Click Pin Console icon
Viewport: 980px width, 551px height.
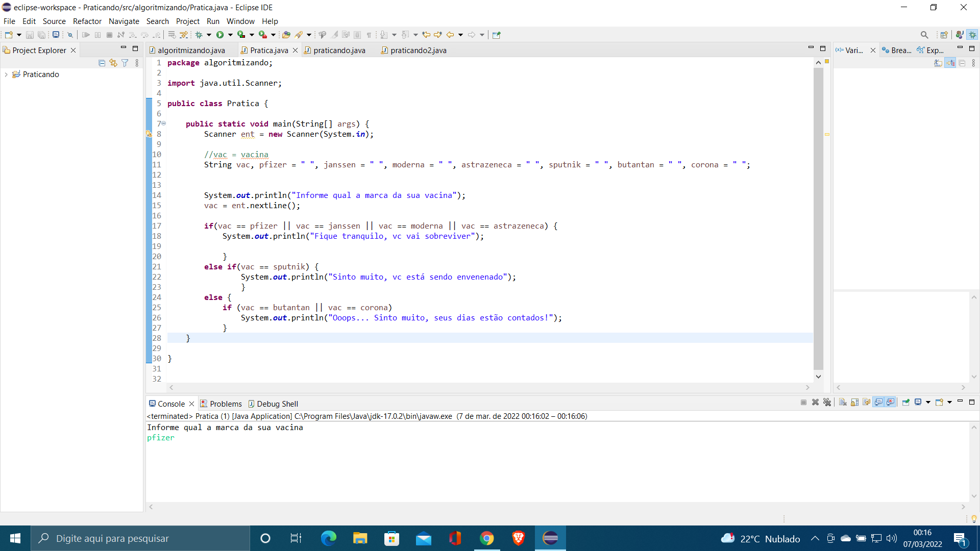tap(906, 402)
